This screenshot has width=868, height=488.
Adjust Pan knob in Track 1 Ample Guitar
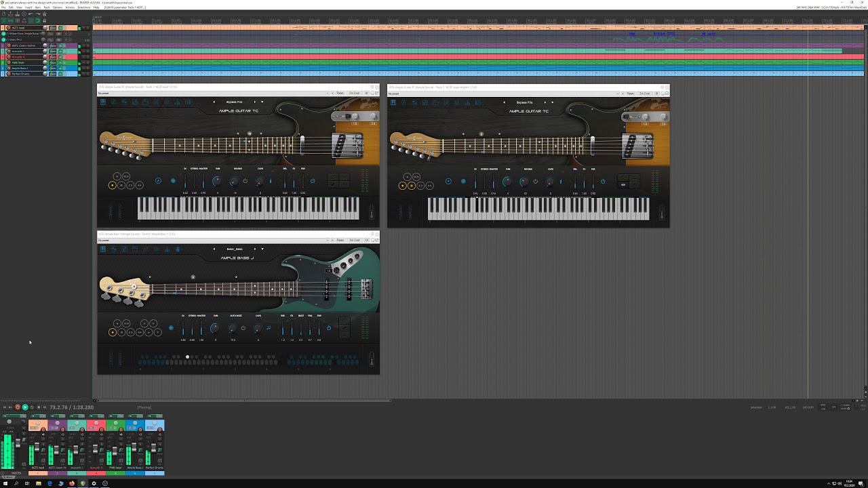[x=217, y=181]
